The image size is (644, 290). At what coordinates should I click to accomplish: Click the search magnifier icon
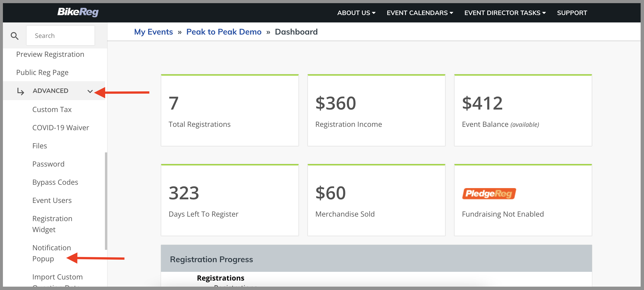tap(15, 36)
